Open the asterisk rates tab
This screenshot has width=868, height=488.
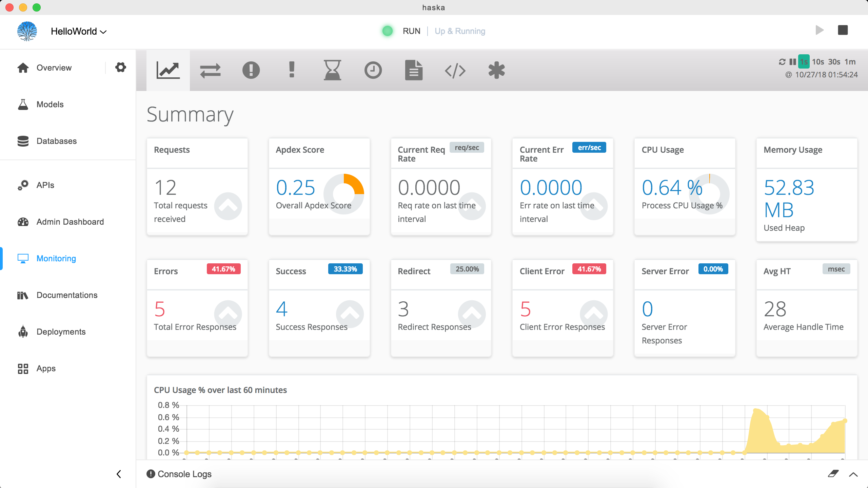pos(496,70)
